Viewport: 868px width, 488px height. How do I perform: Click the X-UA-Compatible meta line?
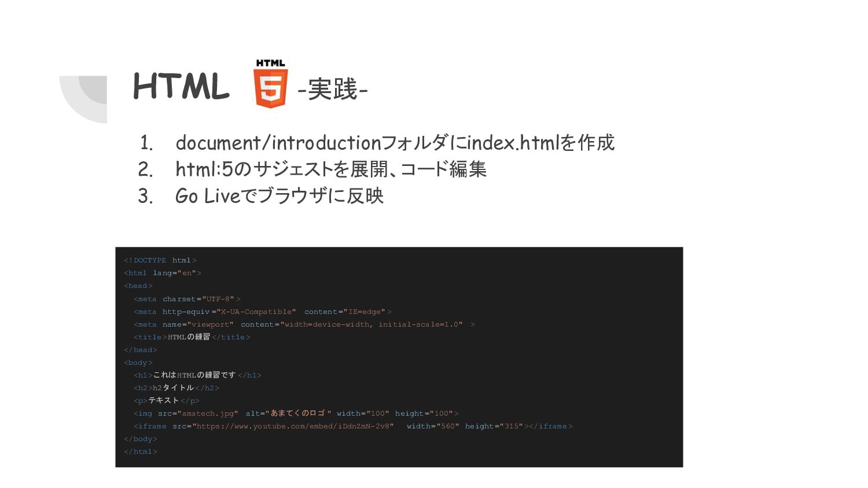pos(263,312)
